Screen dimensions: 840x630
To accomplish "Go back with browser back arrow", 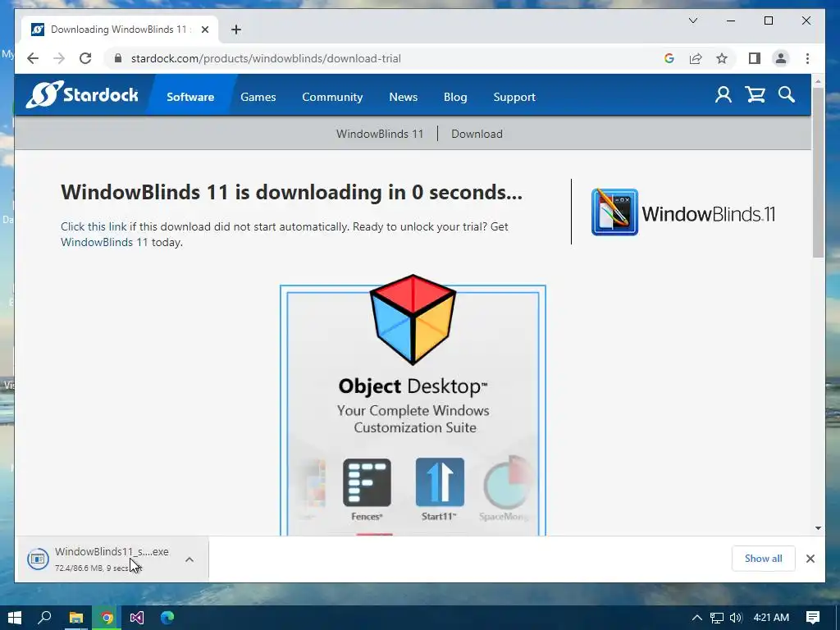I will (x=33, y=58).
